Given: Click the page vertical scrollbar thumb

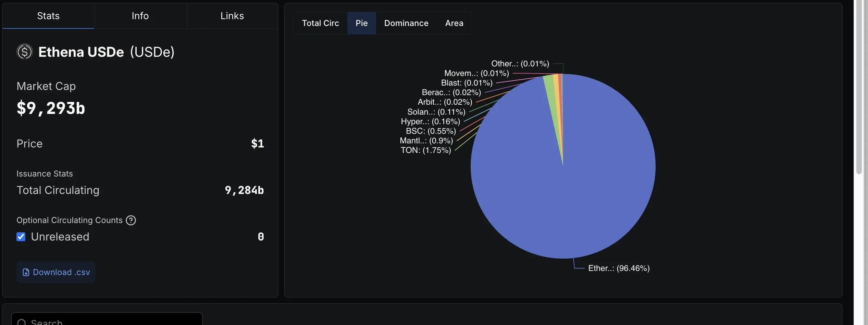Looking at the screenshot, I should (859, 87).
